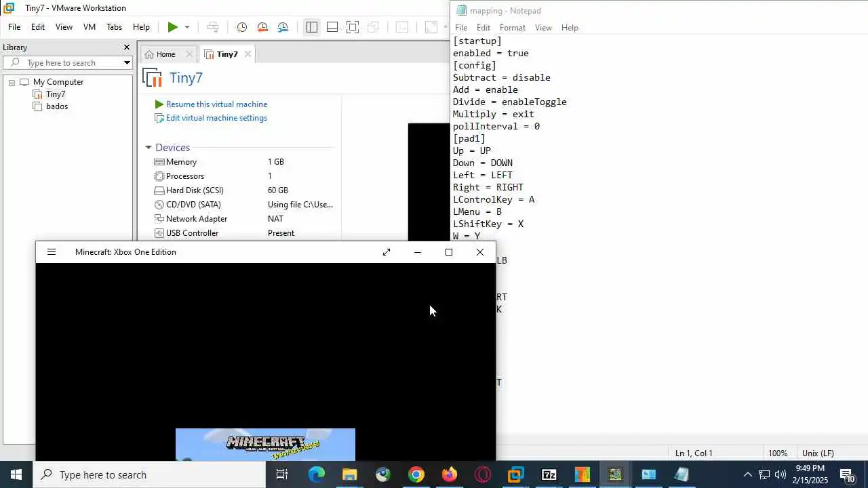The height and width of the screenshot is (488, 868).
Task: Click Send Ctrl+Alt+Del toolbar icon
Action: pos(213,27)
